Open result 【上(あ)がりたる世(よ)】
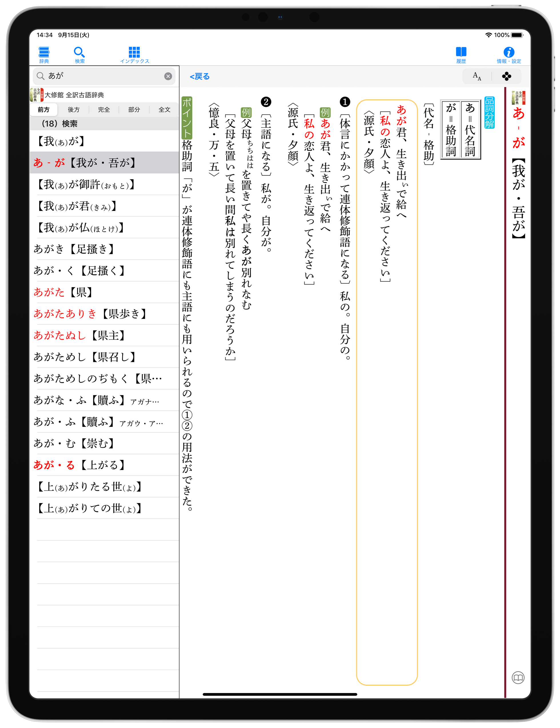This screenshot has height=728, width=560. (x=104, y=487)
